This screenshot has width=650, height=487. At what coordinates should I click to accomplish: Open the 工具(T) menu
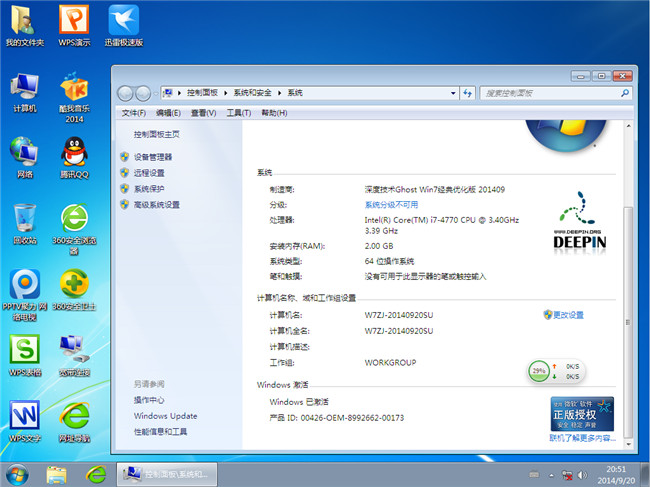(238, 113)
